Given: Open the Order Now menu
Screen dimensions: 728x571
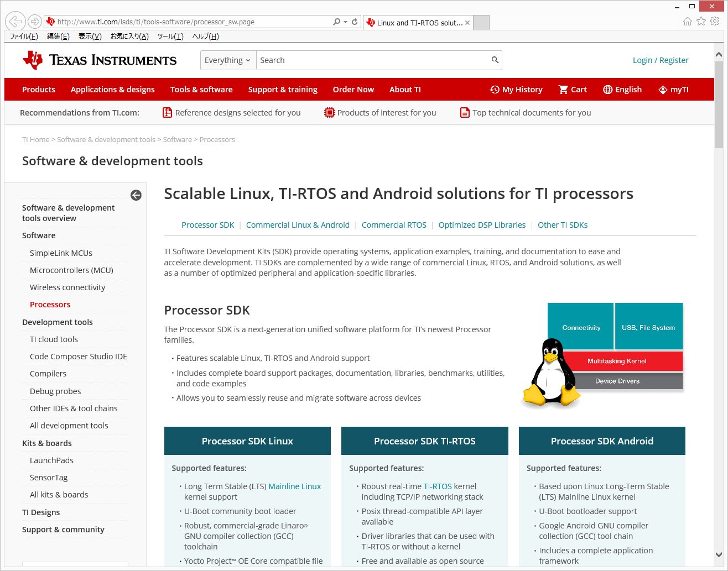Looking at the screenshot, I should click(353, 90).
